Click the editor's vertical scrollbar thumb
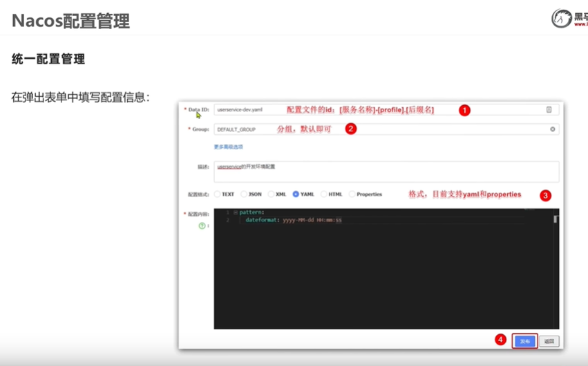Viewport: 588px width, 366px height. 556,219
